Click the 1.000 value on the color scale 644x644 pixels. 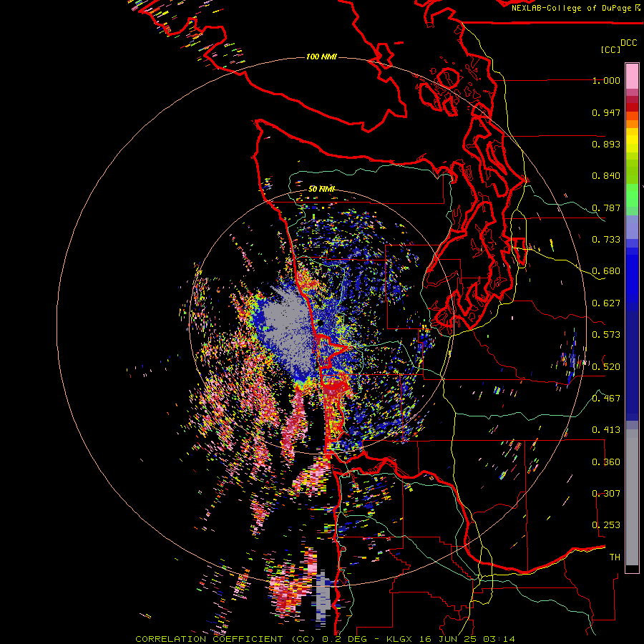point(606,80)
